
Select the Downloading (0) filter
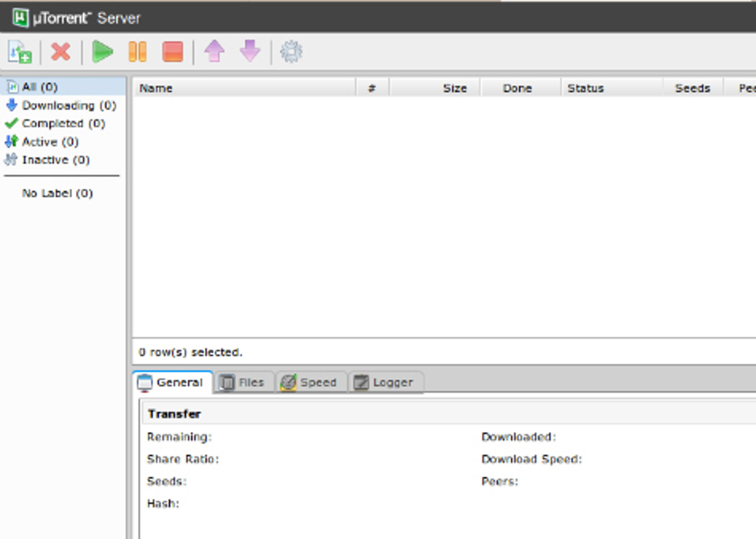coord(69,105)
